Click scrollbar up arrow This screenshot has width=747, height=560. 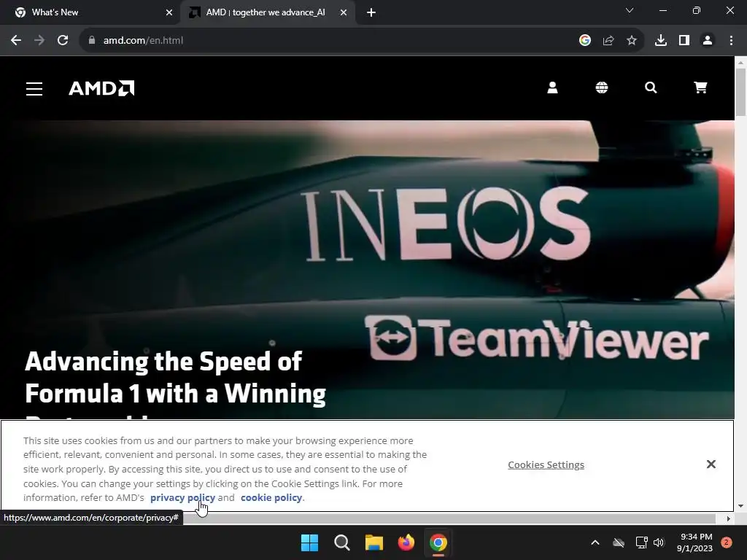click(x=740, y=63)
